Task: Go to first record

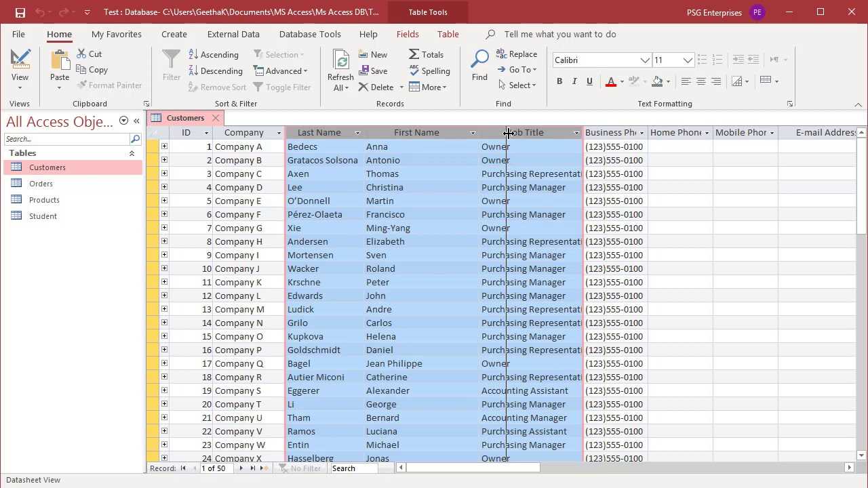Action: click(183, 468)
